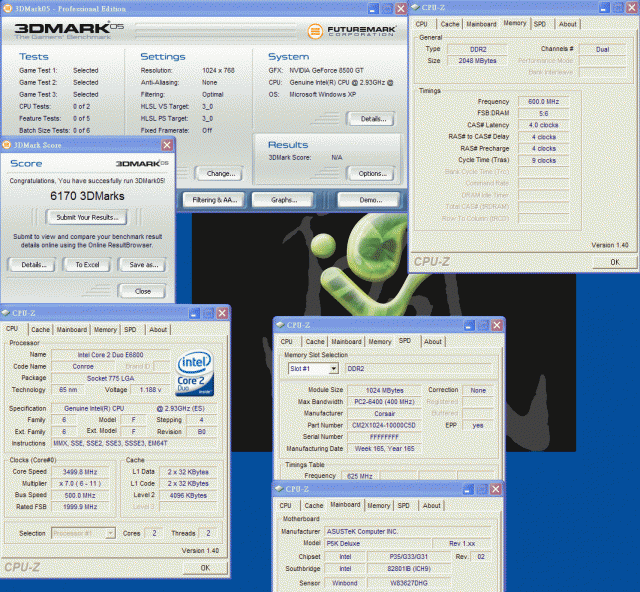Screen dimensions: 640x592
Task: Click the 2048 MBytes size field
Action: (477, 61)
